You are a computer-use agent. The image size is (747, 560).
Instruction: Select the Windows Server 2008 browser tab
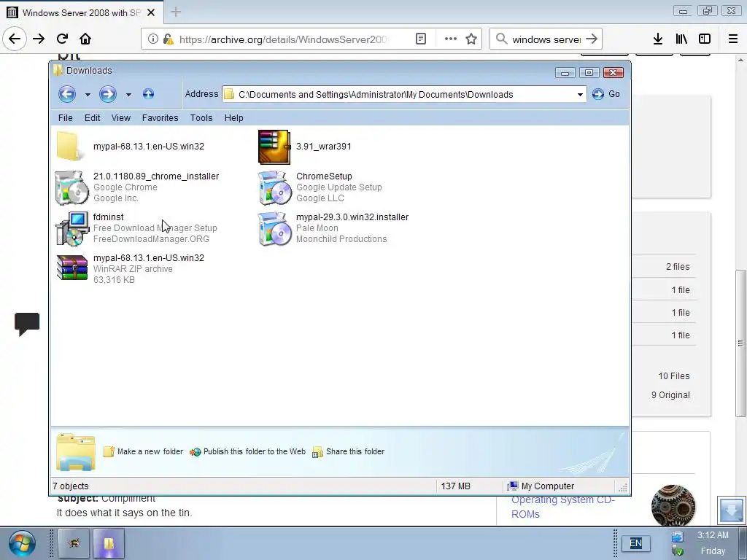point(82,12)
